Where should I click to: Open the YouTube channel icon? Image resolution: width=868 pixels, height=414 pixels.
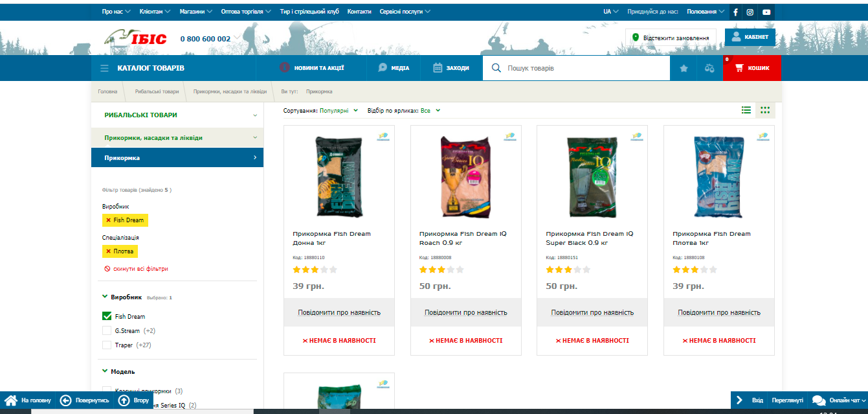[766, 12]
